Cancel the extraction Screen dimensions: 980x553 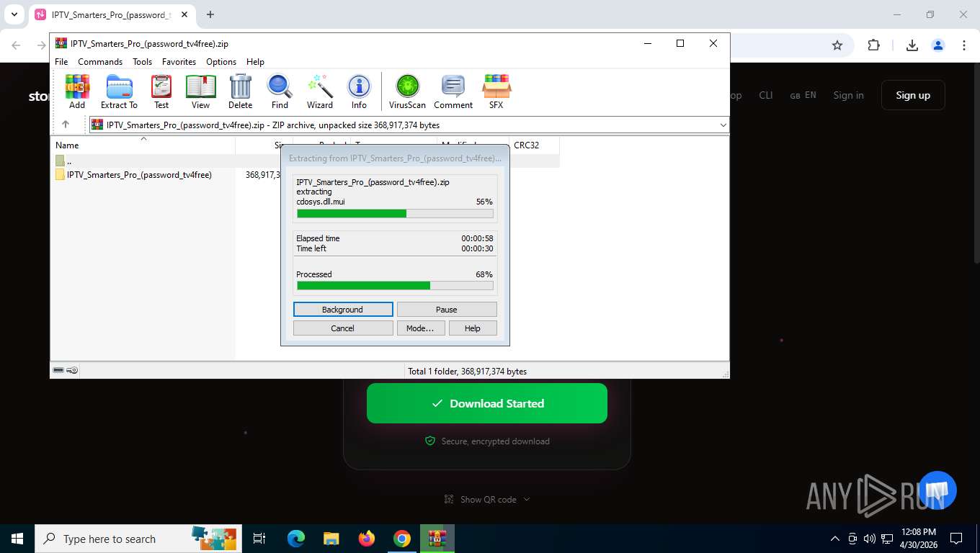pos(343,328)
